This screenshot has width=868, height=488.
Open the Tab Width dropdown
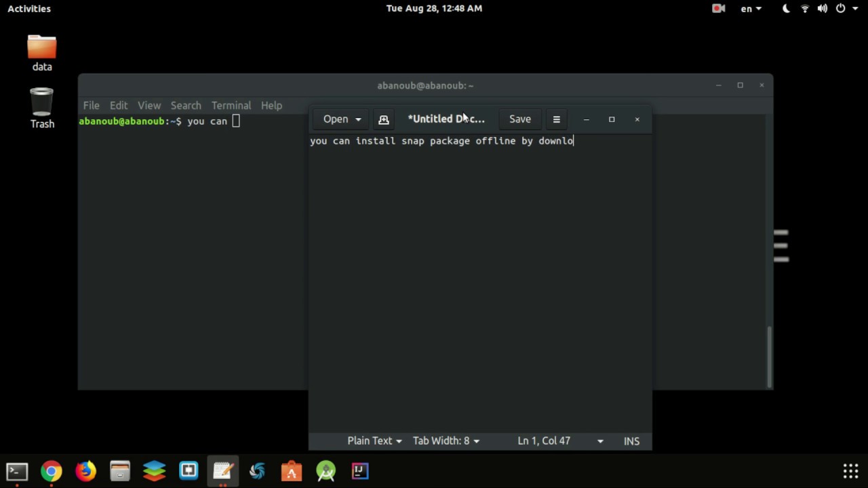pos(446,441)
